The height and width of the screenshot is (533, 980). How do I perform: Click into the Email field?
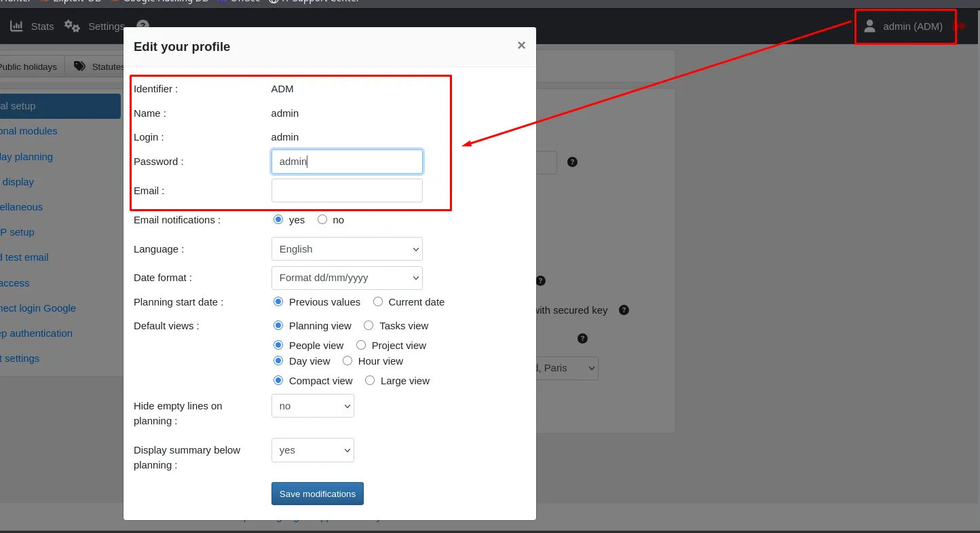click(x=347, y=191)
